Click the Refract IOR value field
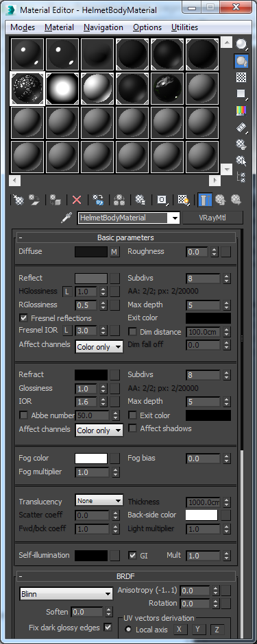This screenshot has width=257, height=644. click(86, 402)
